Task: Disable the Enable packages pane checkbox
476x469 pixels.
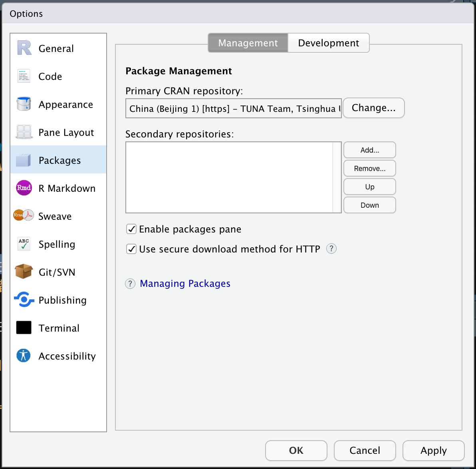Action: [x=131, y=229]
